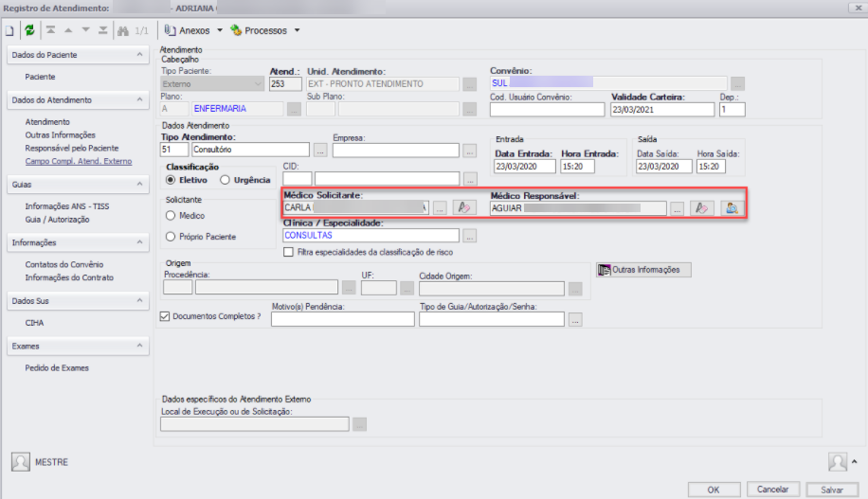Collapse Dados do Atendimento section
Viewport: 868px width, 499px height.
click(139, 99)
